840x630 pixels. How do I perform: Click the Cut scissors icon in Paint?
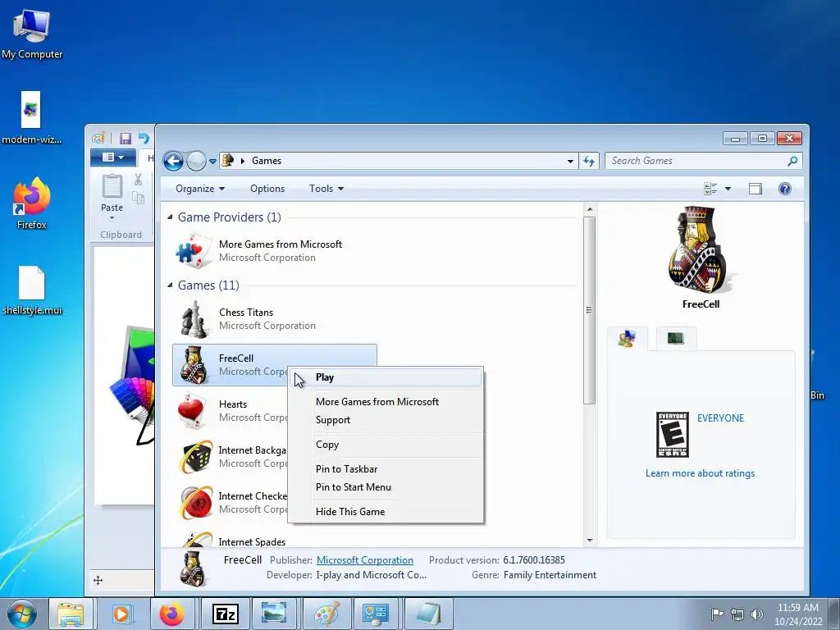click(138, 180)
